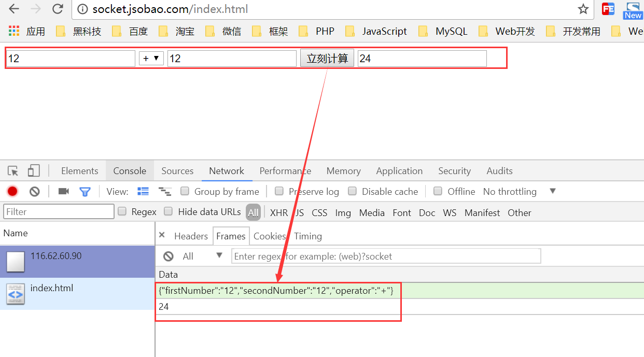Click the red record network log icon
644x357 pixels.
tap(12, 192)
